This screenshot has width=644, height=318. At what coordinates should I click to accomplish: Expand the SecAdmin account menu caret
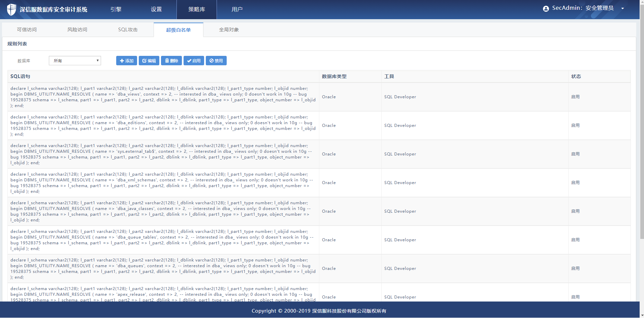click(x=622, y=8)
